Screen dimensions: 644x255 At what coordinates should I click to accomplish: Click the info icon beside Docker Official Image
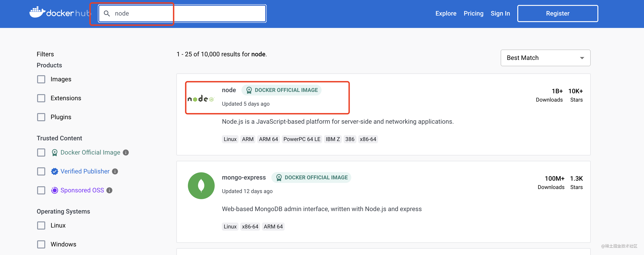point(126,153)
